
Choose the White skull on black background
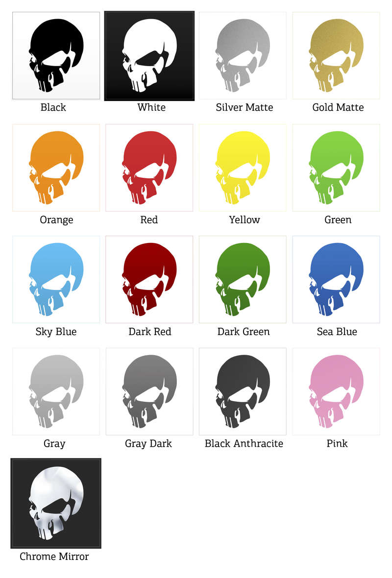149,56
